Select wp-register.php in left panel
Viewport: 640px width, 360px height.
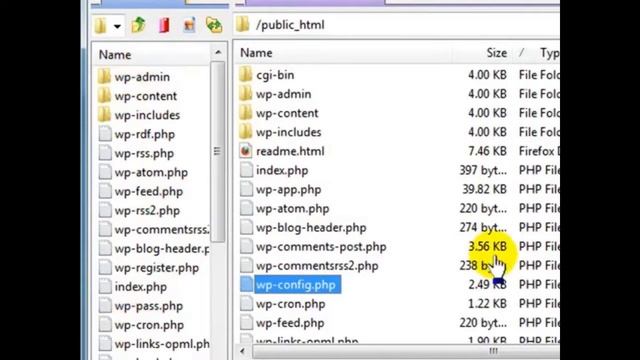157,268
